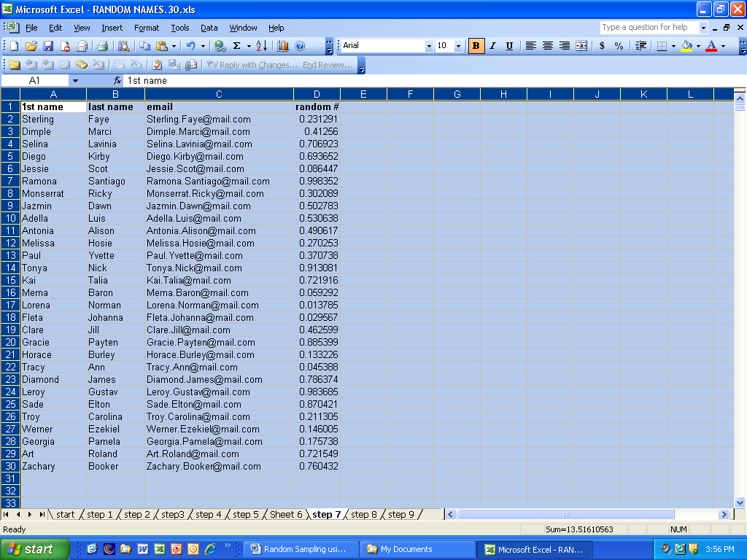The width and height of the screenshot is (747, 560).
Task: Open the Font Color dropdown arrow
Action: [x=723, y=46]
